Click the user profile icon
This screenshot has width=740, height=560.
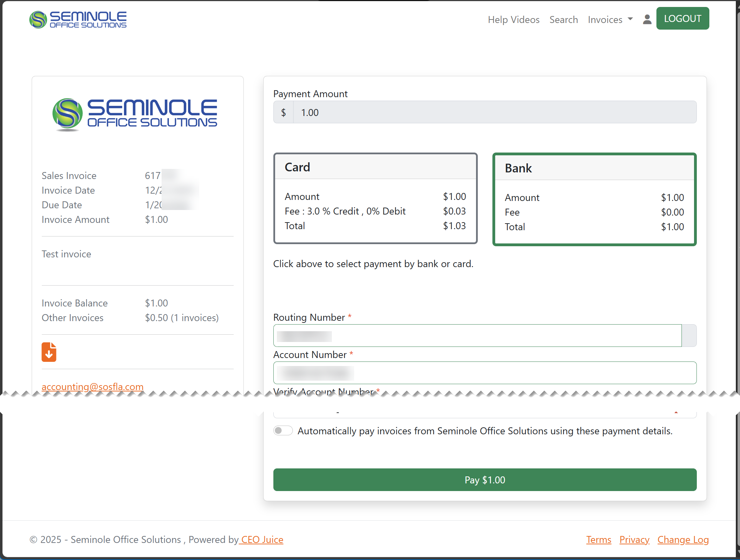(x=647, y=20)
